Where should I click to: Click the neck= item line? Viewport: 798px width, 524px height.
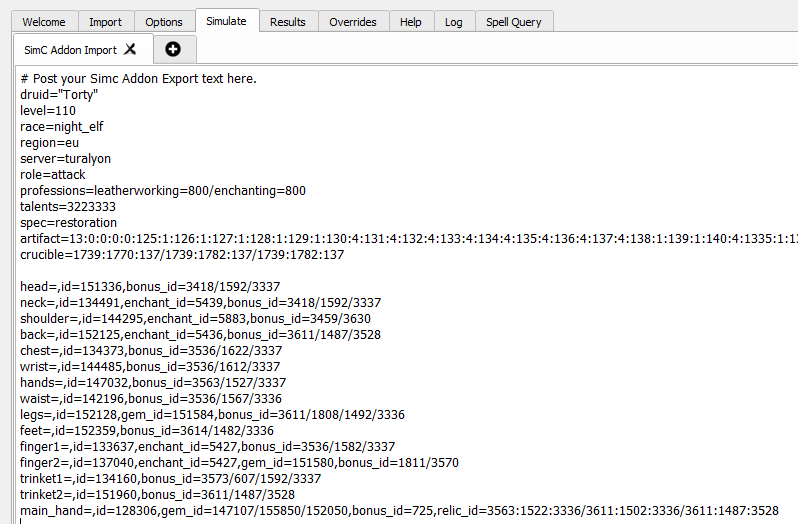(201, 303)
